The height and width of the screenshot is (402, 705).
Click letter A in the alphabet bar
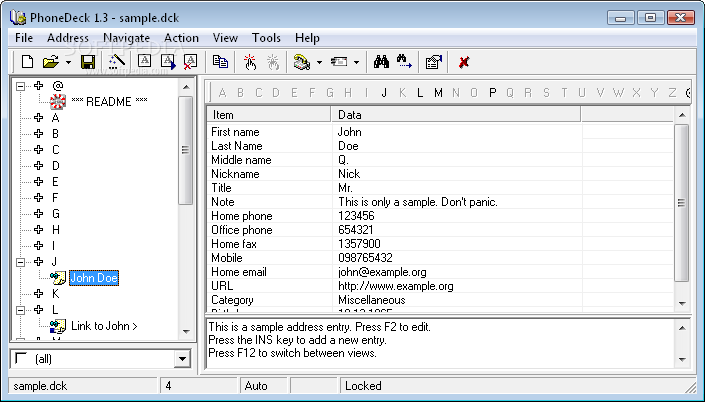click(222, 93)
